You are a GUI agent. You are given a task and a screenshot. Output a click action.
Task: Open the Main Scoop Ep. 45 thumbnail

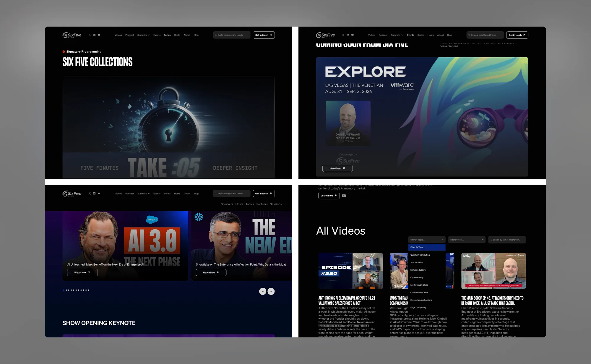(x=493, y=271)
